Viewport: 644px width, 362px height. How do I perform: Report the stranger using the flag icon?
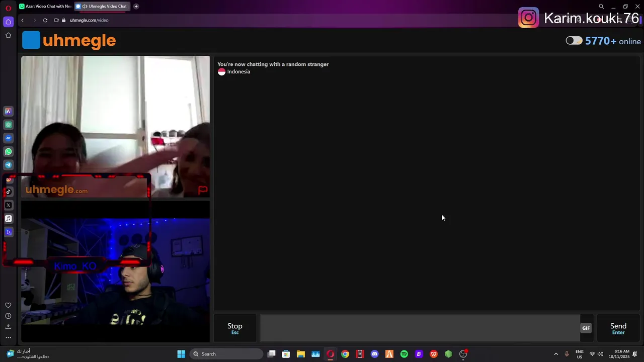point(203,190)
